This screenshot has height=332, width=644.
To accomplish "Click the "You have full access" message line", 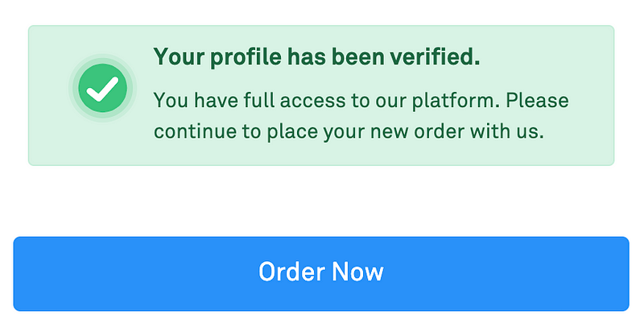I will click(361, 101).
